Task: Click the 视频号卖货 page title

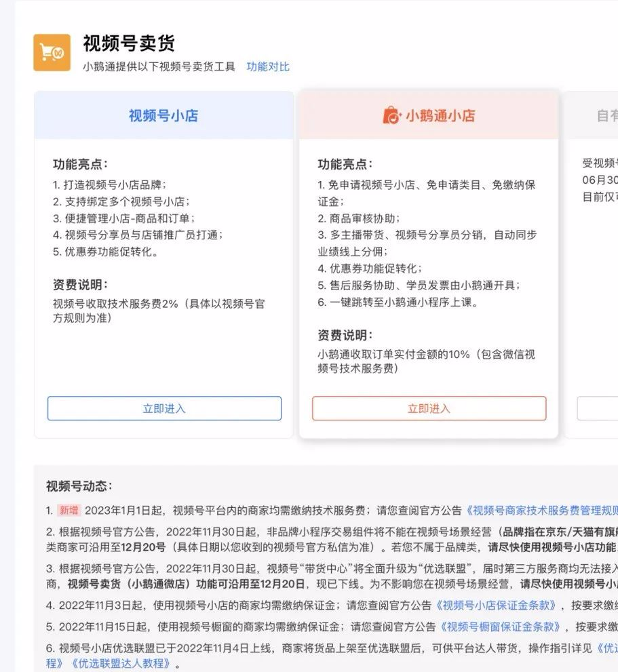Action: [x=129, y=43]
